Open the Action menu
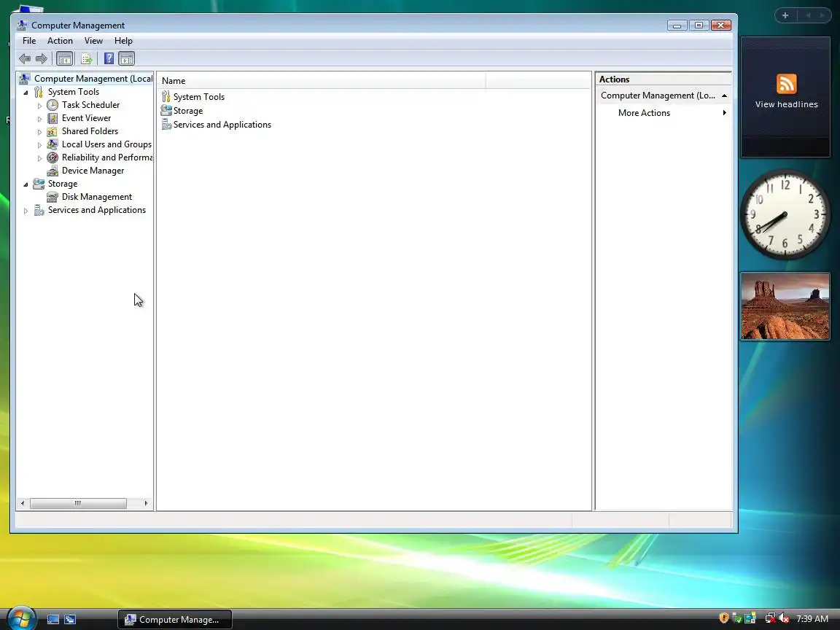This screenshot has height=630, width=840. pos(60,41)
